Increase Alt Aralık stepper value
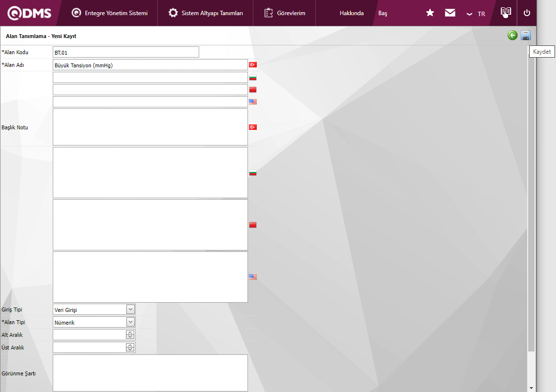The image size is (556, 392). 130,333
